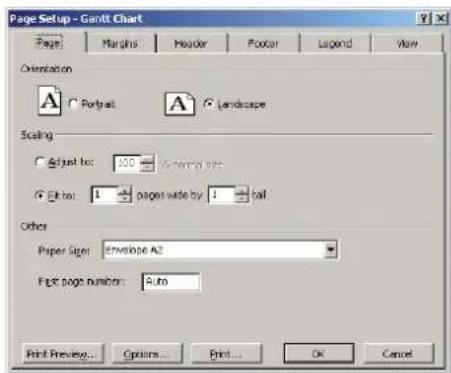The image size is (451, 373).
Task: Choose the Fit to scaling option
Action: [39, 195]
